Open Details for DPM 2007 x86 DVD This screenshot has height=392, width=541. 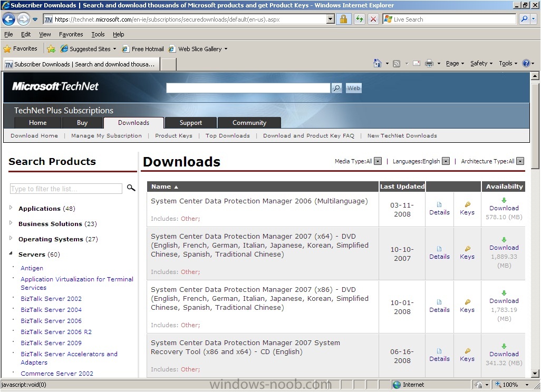point(439,306)
